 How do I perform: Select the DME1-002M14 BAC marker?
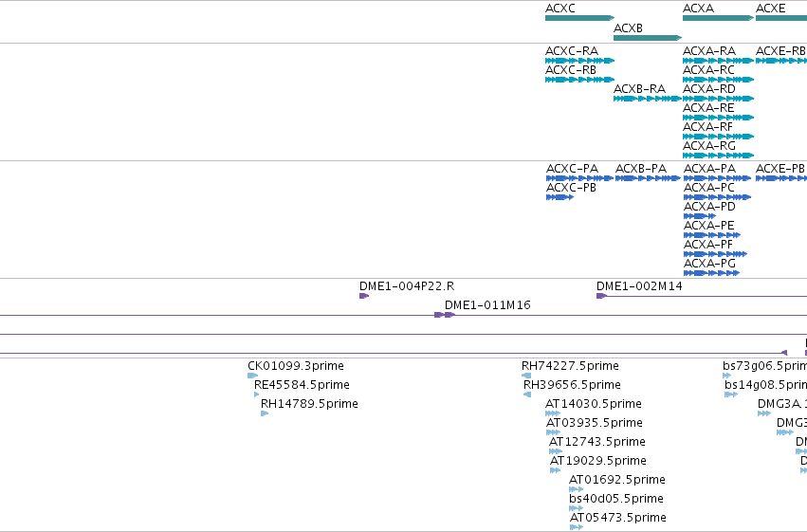(601, 296)
